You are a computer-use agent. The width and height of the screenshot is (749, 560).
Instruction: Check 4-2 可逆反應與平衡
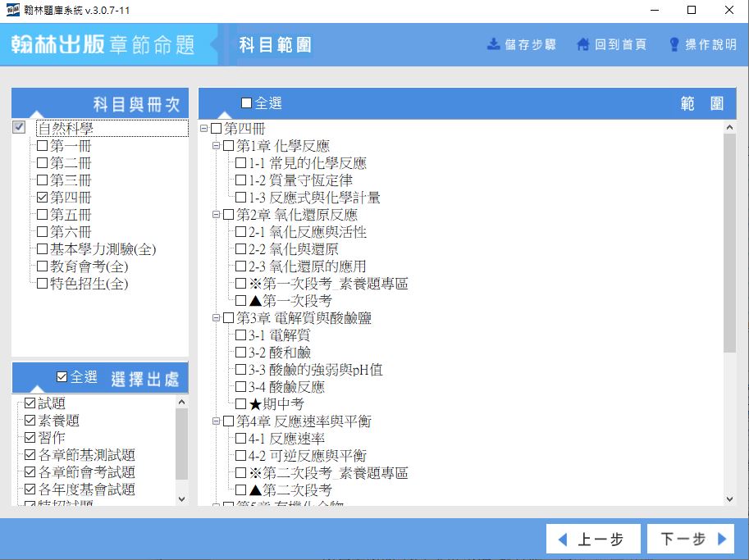coord(240,455)
